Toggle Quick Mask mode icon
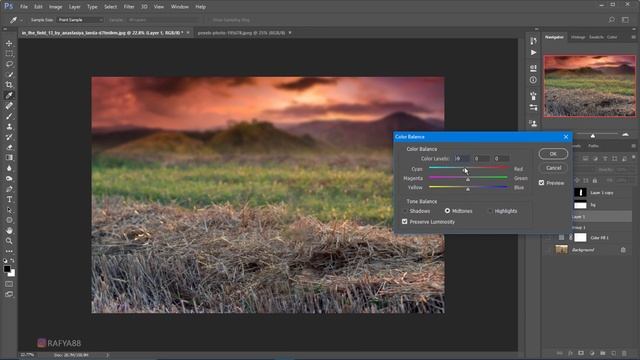640x360 pixels. click(9, 284)
